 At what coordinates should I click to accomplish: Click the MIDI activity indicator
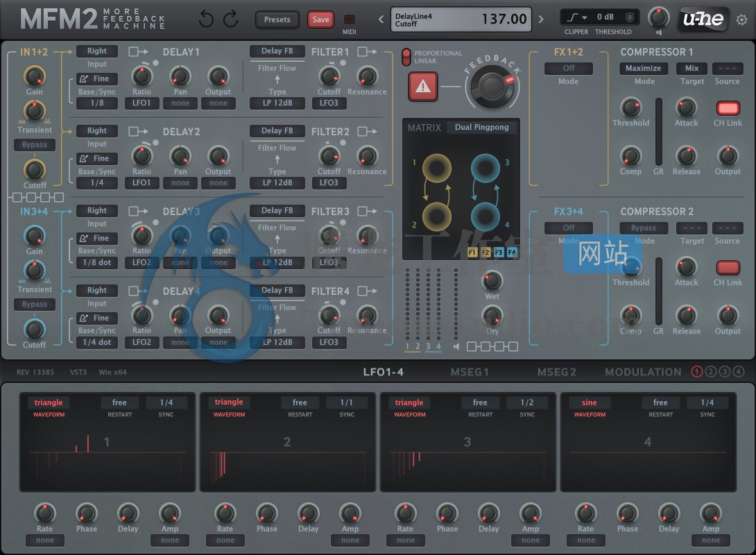349,19
